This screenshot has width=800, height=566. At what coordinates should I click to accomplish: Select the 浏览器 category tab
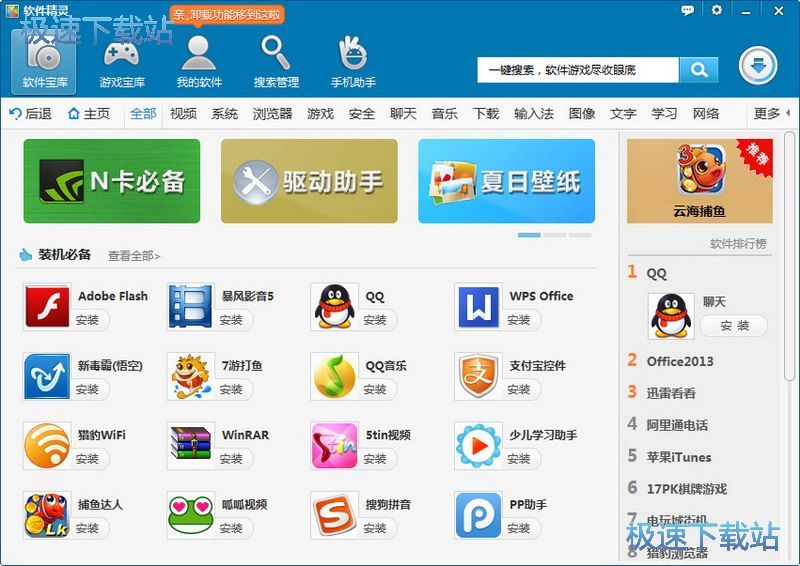(272, 113)
